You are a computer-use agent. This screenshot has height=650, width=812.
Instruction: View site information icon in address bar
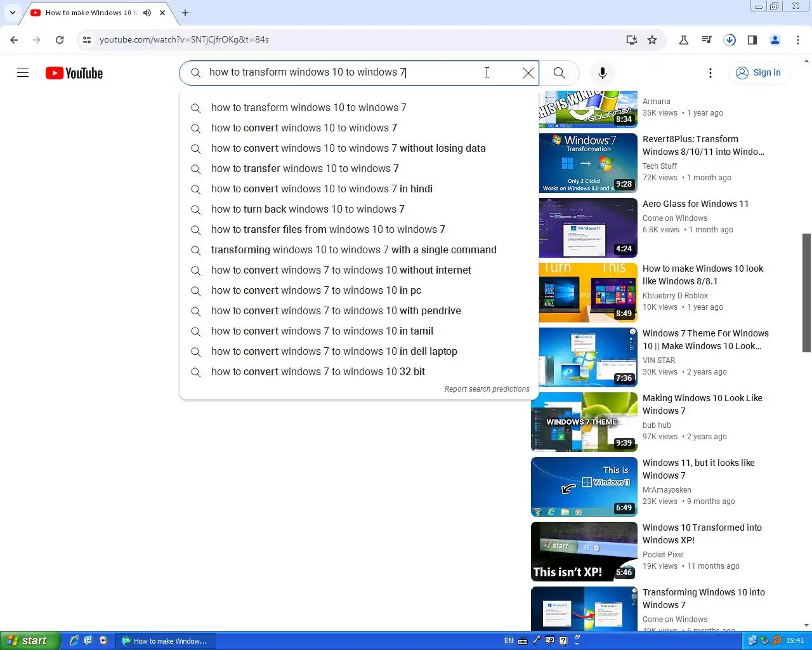87,39
